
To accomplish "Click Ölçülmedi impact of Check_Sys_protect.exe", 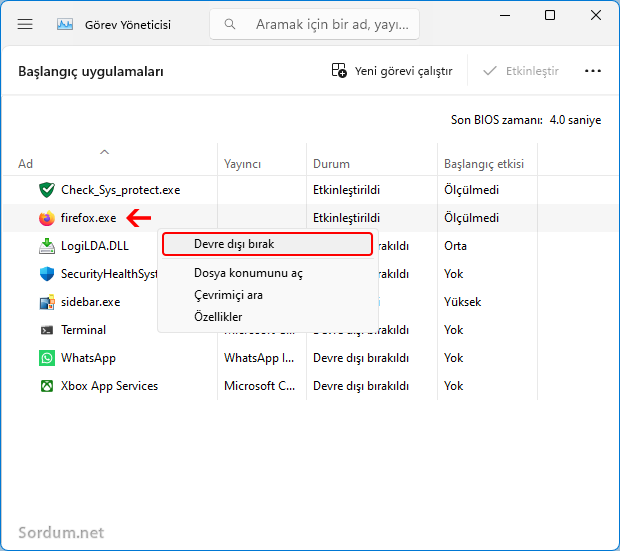I will 471,190.
